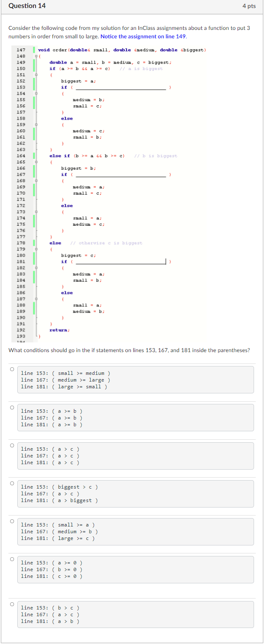Pick the option with a > c on all lines

coord(12,445)
